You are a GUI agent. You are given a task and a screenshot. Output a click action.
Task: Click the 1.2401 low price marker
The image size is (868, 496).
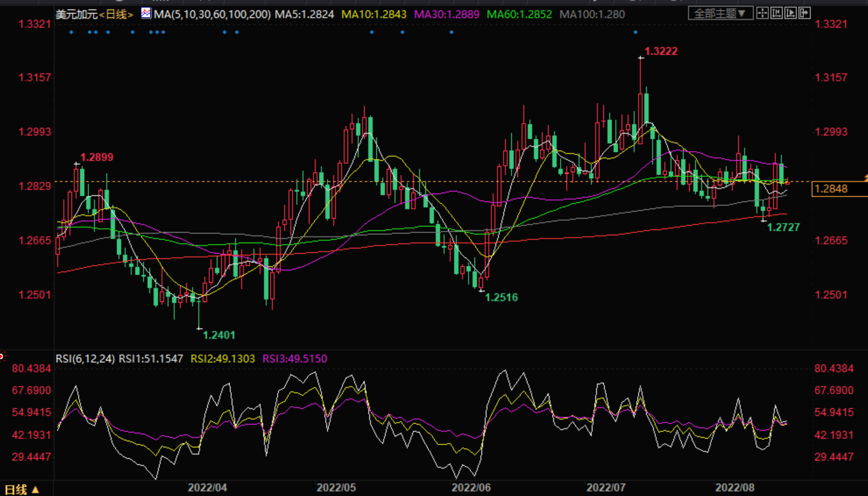tap(218, 335)
